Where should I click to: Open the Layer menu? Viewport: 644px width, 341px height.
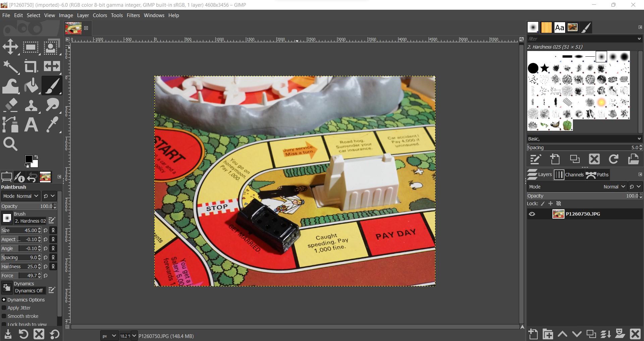pos(83,15)
